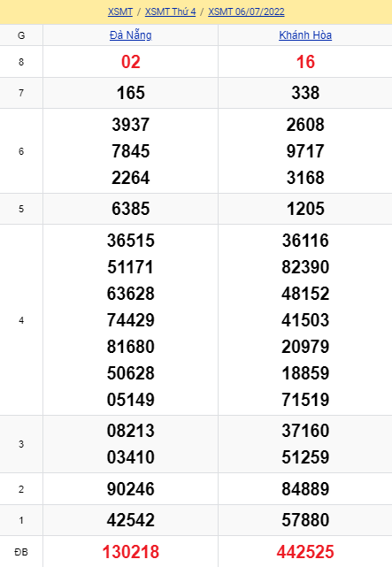392x567 pixels.
Task: Select Đà Nẵng prize 5 number 6385
Action: click(131, 209)
